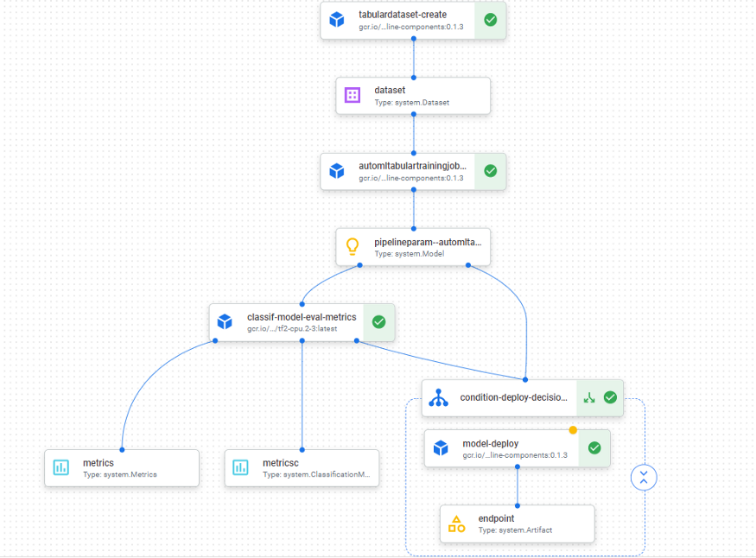
Task: Collapse the deploy condition group with the chevron circle
Action: click(644, 477)
